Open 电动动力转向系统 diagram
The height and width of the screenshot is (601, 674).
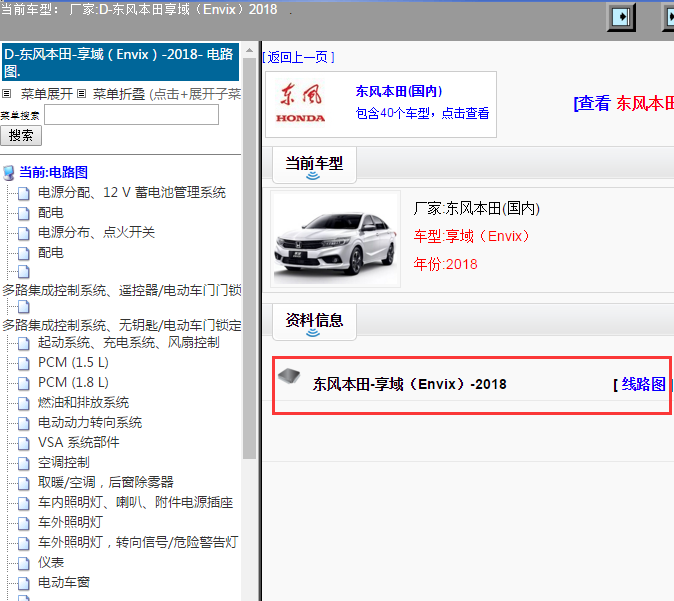(x=90, y=422)
